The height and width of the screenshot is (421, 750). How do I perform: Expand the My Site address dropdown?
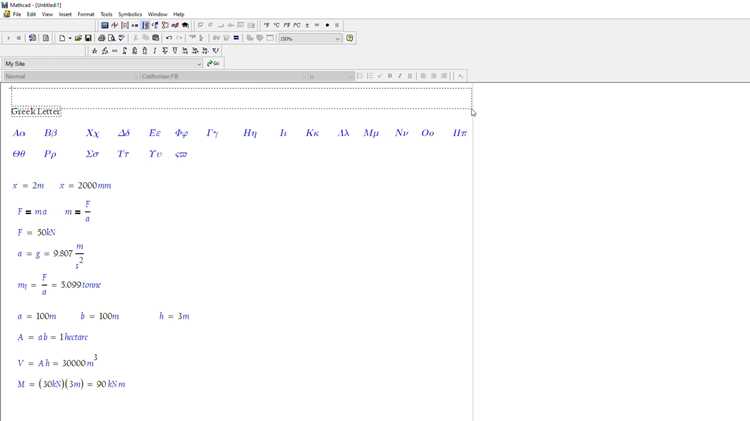(199, 64)
